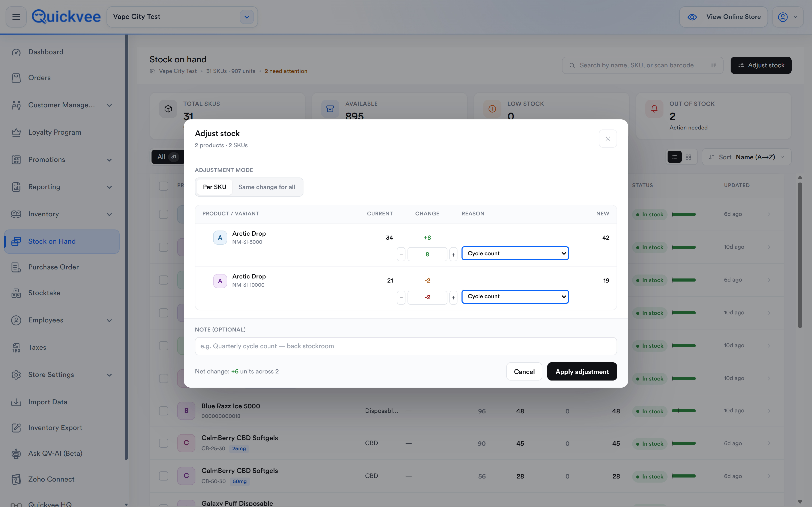Click the Promotions icon in sidebar

click(16, 160)
